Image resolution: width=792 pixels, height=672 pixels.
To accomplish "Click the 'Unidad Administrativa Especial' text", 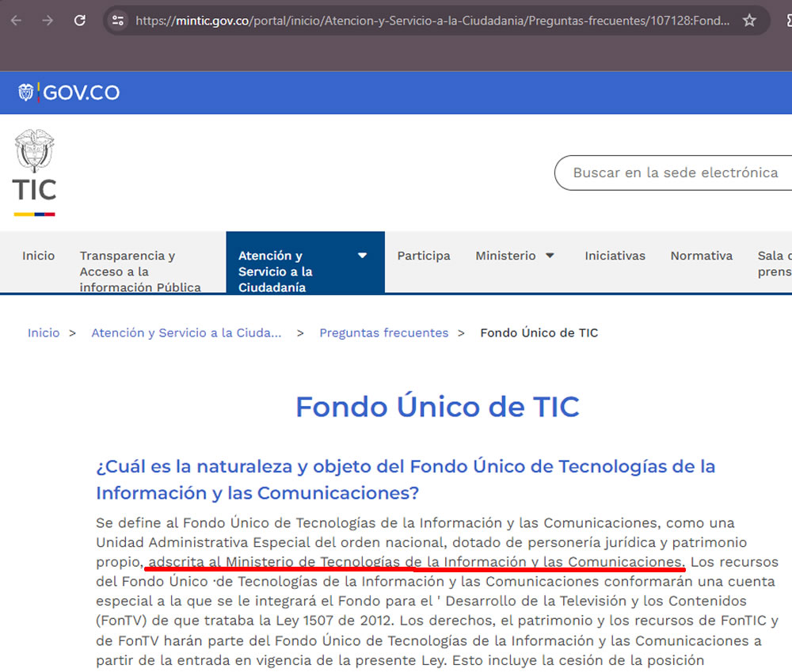I will click(203, 542).
